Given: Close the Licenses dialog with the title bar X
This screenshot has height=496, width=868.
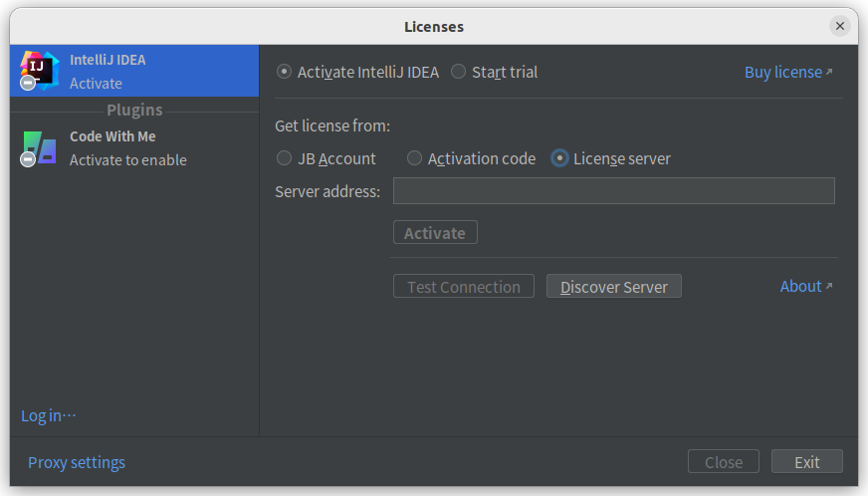Looking at the screenshot, I should pyautogui.click(x=840, y=27).
